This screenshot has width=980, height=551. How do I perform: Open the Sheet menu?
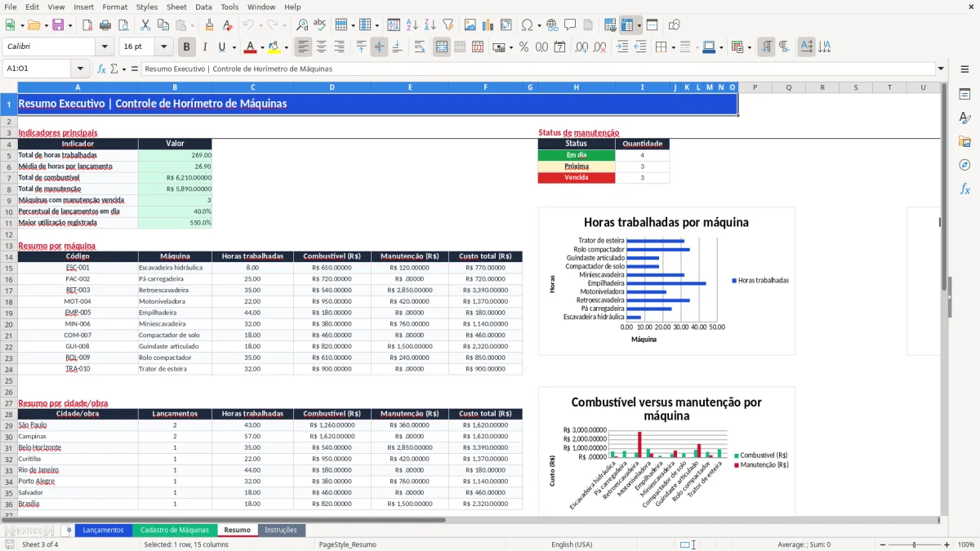click(176, 7)
